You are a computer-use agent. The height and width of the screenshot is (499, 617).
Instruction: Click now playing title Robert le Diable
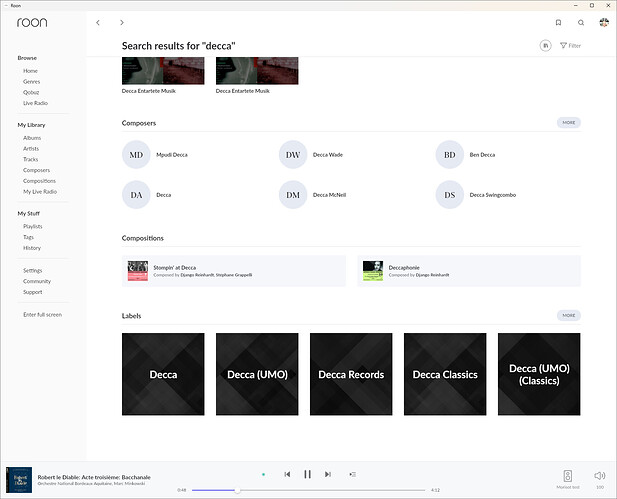[x=94, y=477]
